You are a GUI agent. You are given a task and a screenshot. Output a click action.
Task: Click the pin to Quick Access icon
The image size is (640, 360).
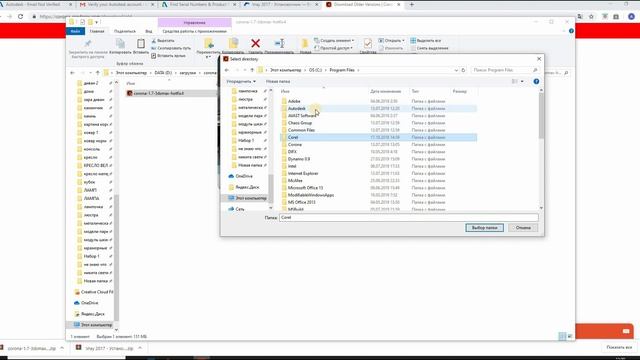tap(88, 44)
